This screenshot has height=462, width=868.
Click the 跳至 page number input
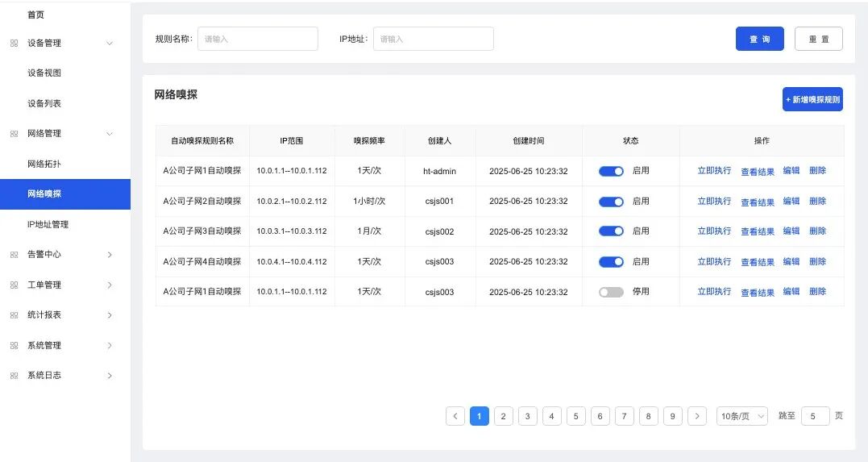816,416
